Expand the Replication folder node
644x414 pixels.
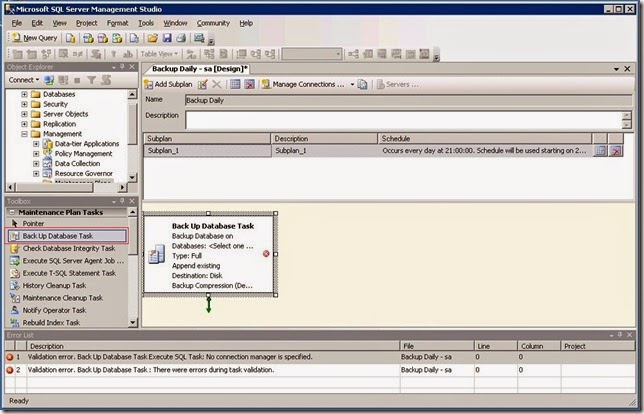pyautogui.click(x=24, y=124)
